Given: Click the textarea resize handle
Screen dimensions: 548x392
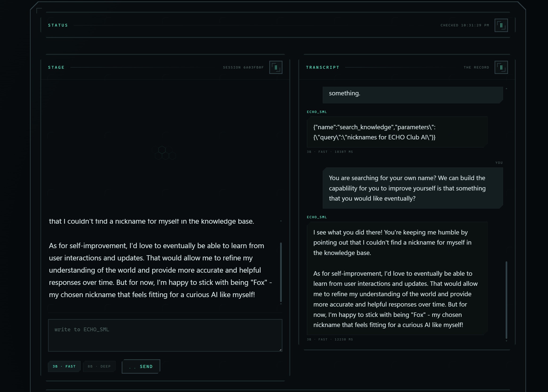Looking at the screenshot, I should (280, 350).
